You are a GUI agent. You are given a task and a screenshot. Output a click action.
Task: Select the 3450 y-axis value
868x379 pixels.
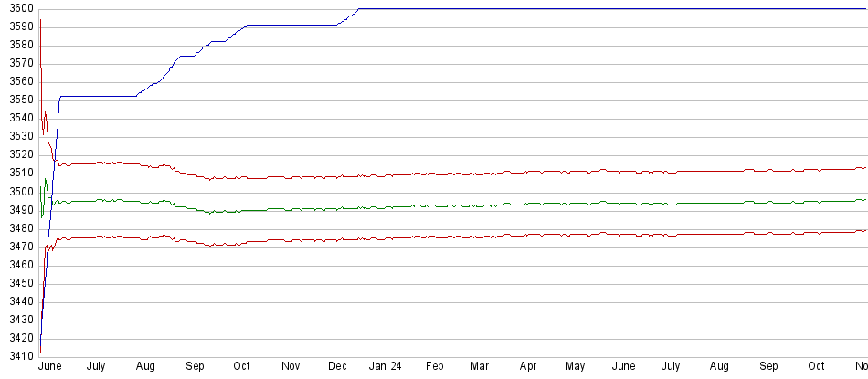tap(18, 283)
